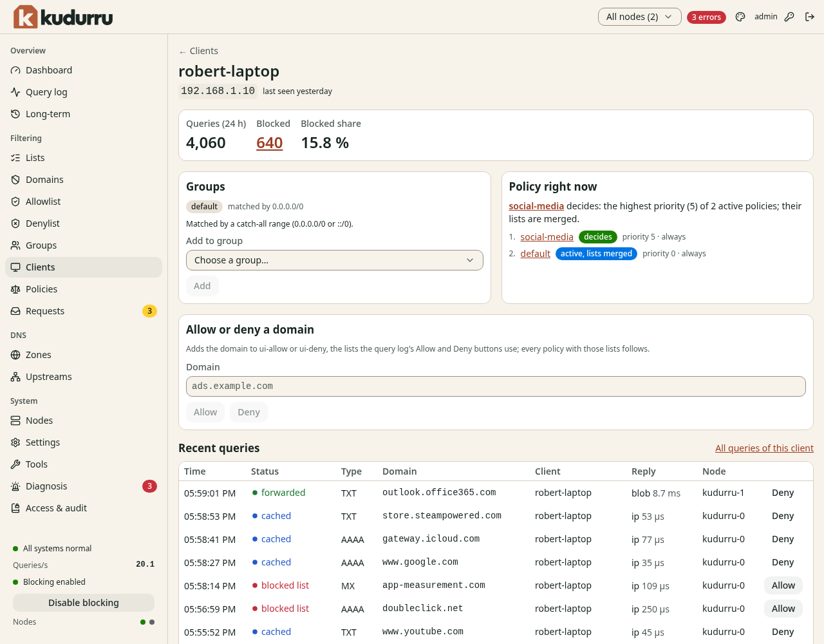
Task: Click the Disable blocking button
Action: (x=84, y=603)
